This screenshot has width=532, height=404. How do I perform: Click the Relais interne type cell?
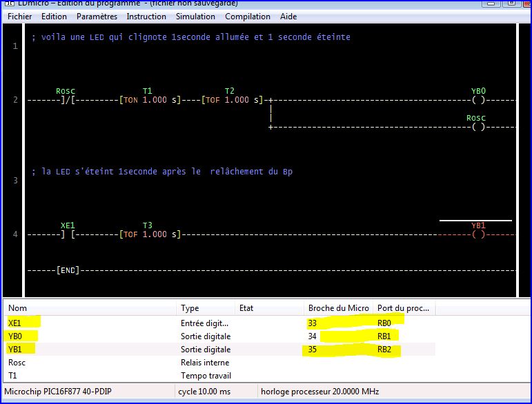coord(205,363)
